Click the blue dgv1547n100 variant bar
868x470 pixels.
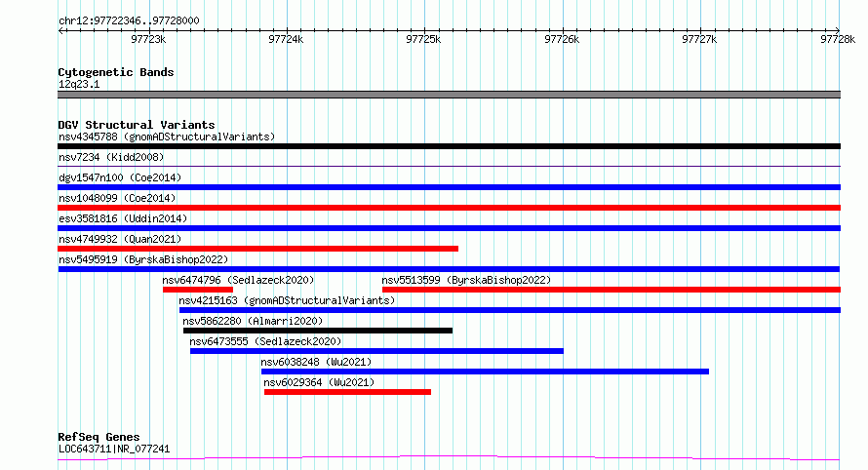click(x=449, y=187)
